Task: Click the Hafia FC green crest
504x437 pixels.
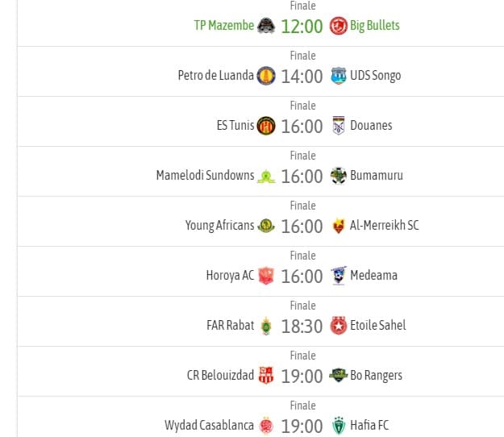Action: coord(339,426)
